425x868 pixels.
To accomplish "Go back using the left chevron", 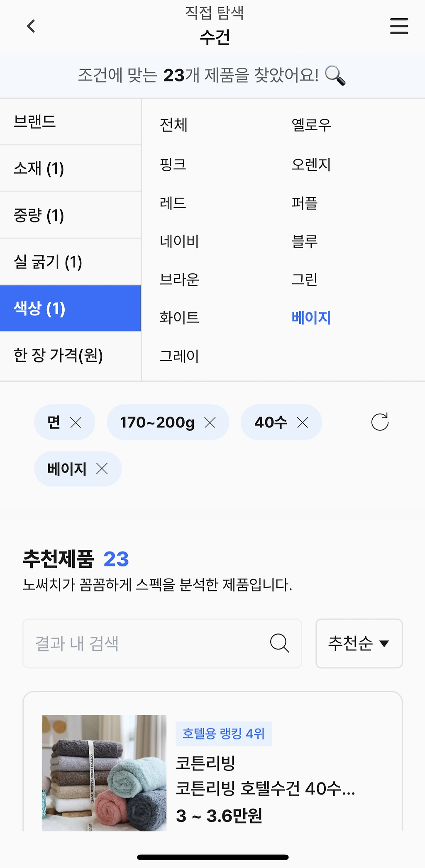I will [x=31, y=26].
